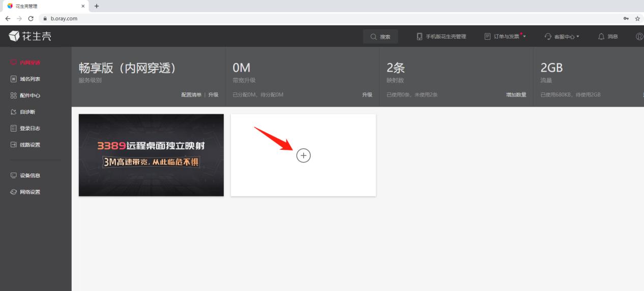
Task: Click the 畅享版（内网穿透） heading
Action: [127, 68]
